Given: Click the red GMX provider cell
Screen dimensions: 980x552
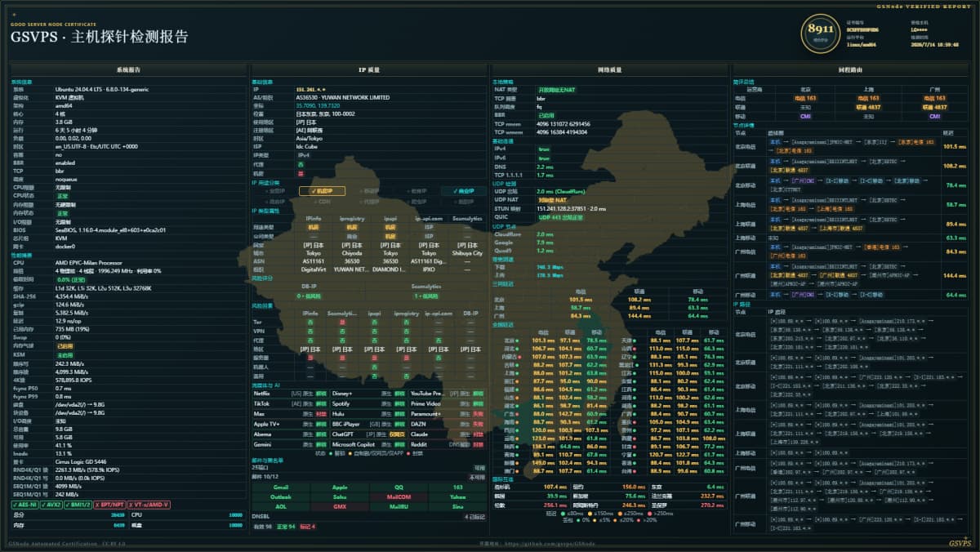Looking at the screenshot, I should tap(340, 506).
